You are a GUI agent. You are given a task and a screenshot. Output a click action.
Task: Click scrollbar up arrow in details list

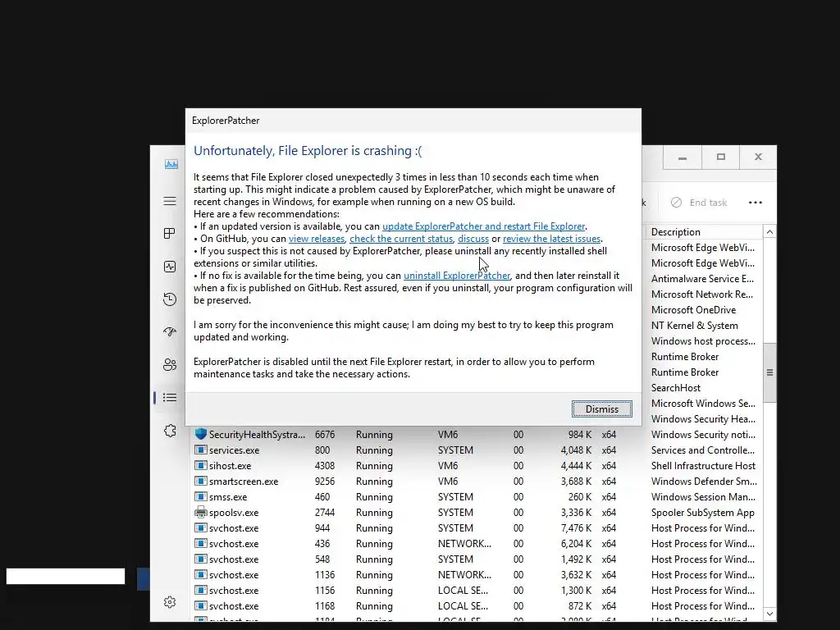click(769, 232)
